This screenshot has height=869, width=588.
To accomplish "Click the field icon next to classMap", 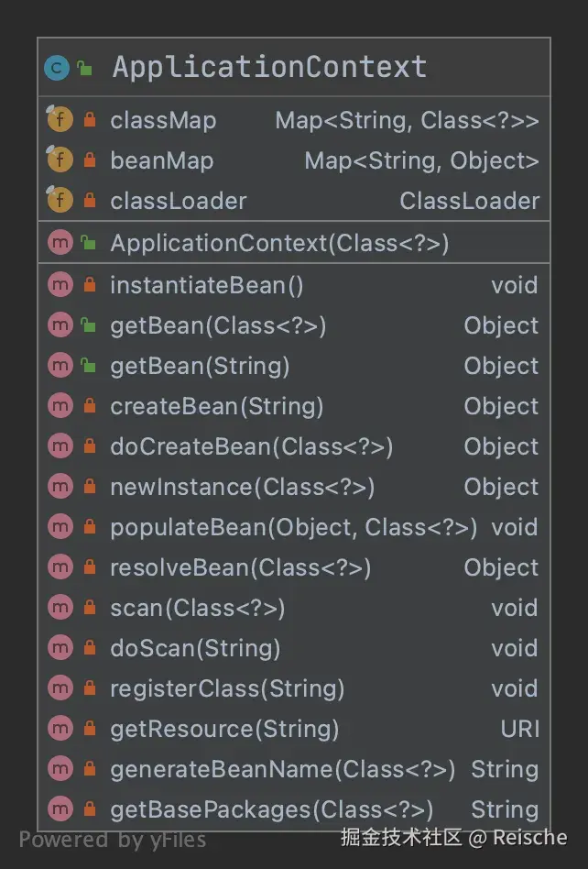I will [x=60, y=120].
